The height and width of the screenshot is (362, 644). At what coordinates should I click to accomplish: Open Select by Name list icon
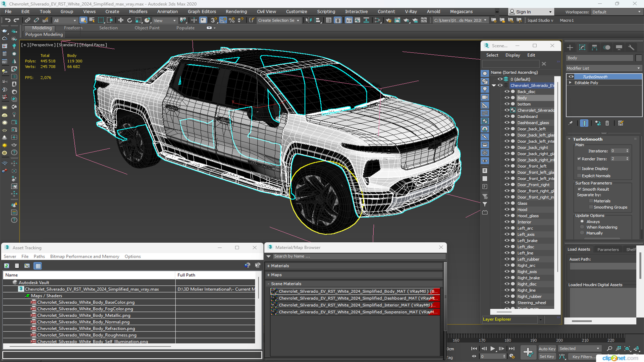[x=92, y=20]
